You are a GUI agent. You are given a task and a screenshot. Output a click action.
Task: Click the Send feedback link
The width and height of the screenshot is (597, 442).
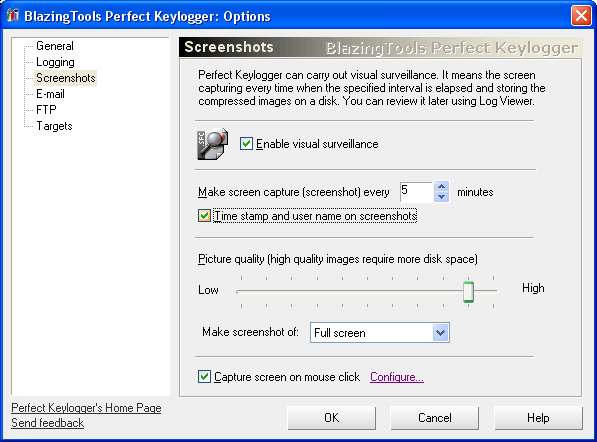point(48,423)
